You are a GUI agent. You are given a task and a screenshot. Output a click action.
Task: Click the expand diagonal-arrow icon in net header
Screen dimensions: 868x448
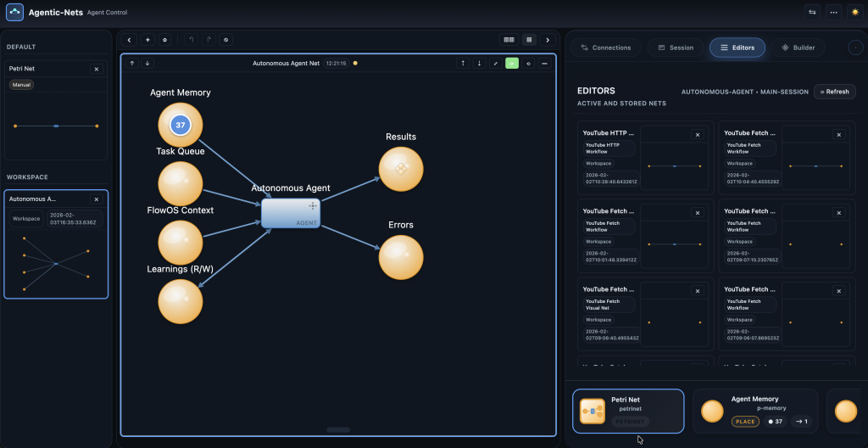[x=495, y=63]
